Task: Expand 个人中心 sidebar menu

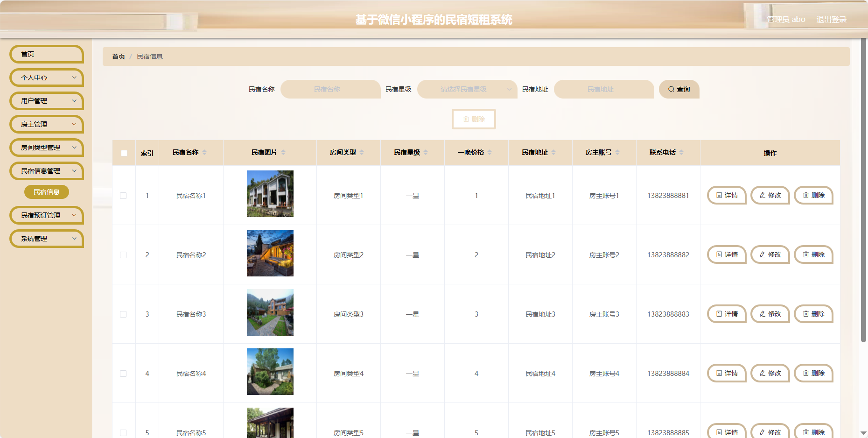Action: click(x=47, y=78)
